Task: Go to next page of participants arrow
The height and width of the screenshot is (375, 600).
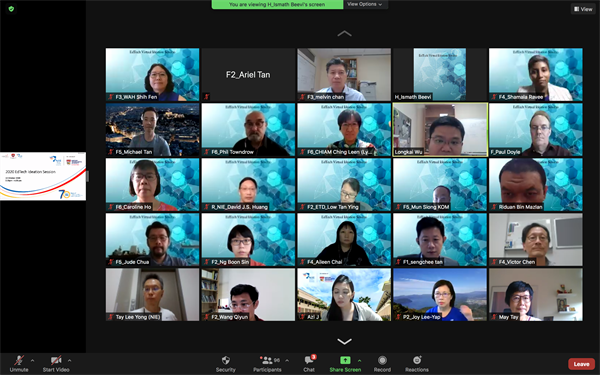Action: tap(344, 341)
